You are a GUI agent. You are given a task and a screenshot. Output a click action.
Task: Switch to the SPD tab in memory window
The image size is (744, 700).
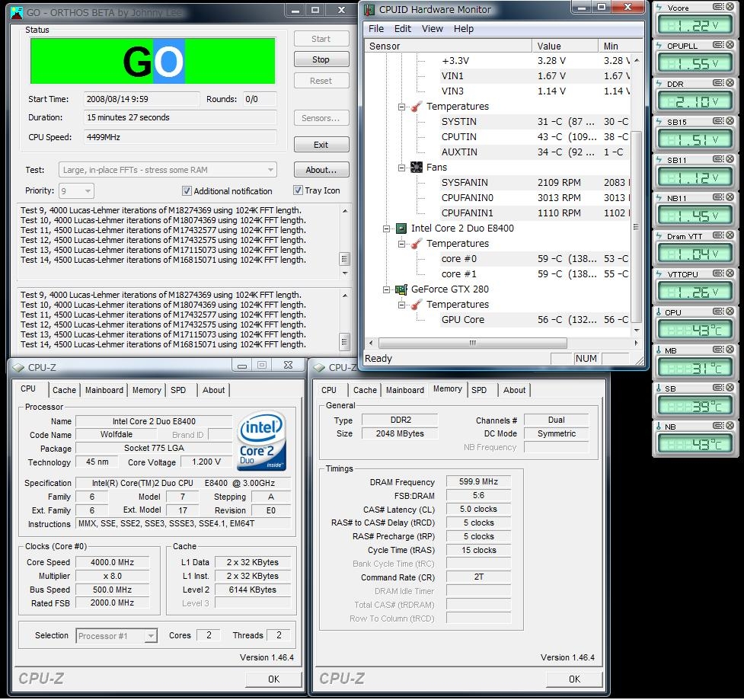point(479,390)
